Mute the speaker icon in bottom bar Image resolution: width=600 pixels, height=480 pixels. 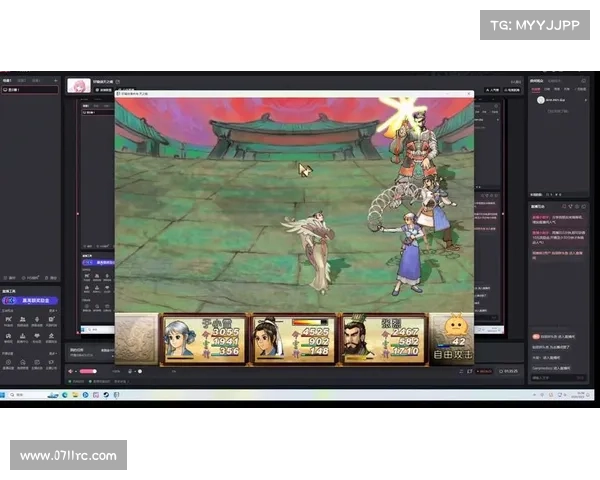pyautogui.click(x=70, y=371)
